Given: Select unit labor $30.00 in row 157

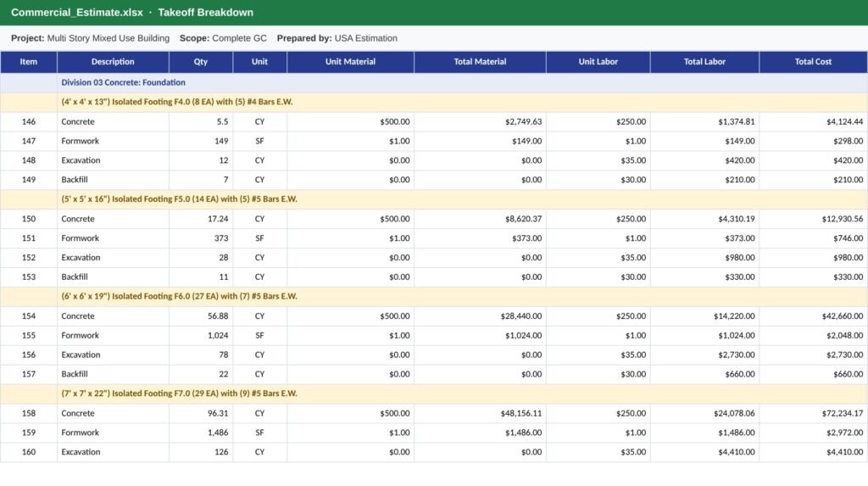Looking at the screenshot, I should [598, 375].
